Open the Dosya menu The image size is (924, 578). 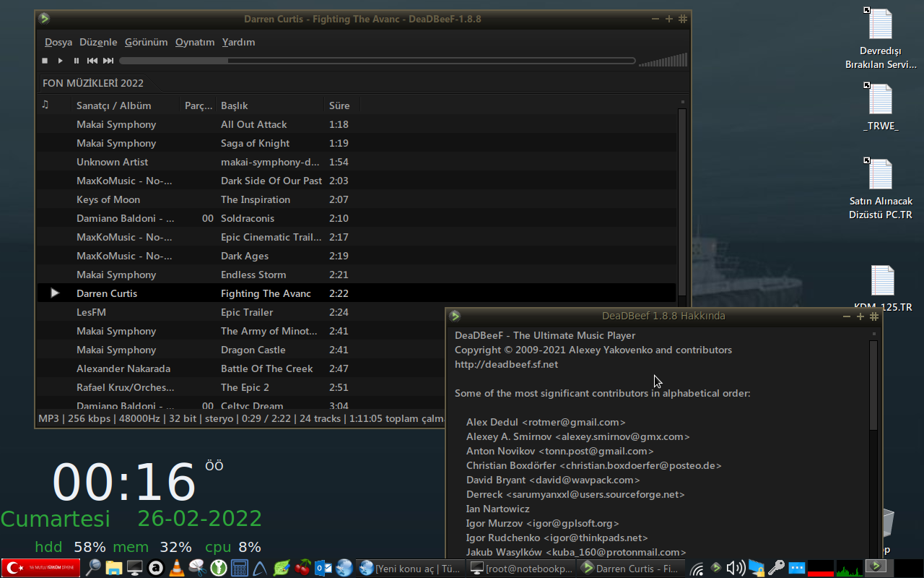pos(58,42)
